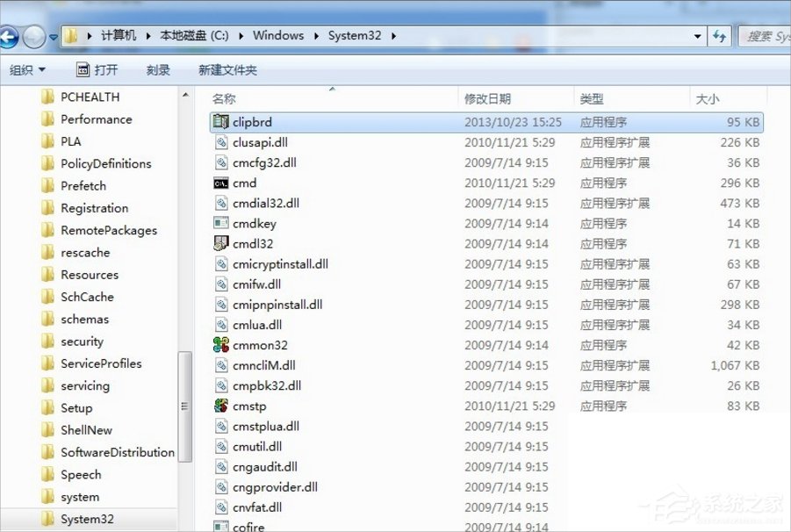Sort files by the 修改日期 column
Screen dimensions: 791x532
click(488, 98)
